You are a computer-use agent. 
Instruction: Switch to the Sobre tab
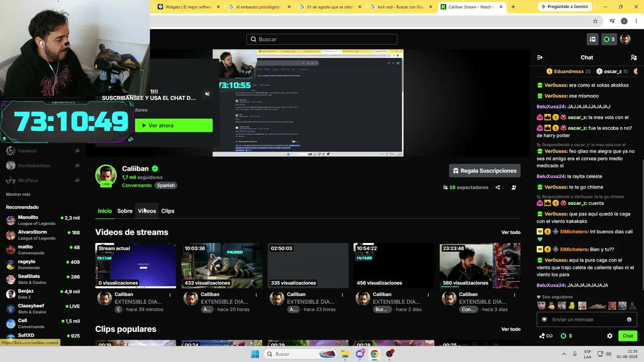coord(125,211)
